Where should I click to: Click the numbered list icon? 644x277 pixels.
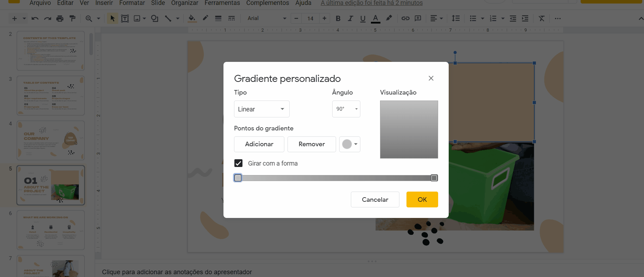(x=493, y=19)
